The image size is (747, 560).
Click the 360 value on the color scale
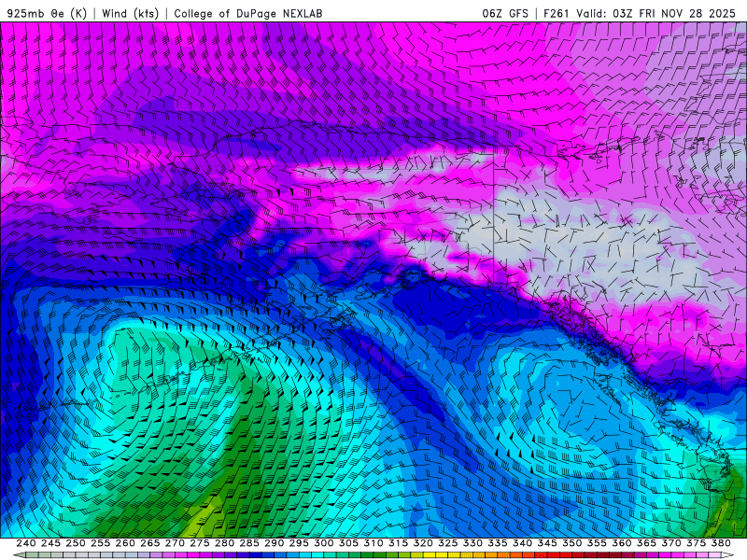pyautogui.click(x=622, y=543)
